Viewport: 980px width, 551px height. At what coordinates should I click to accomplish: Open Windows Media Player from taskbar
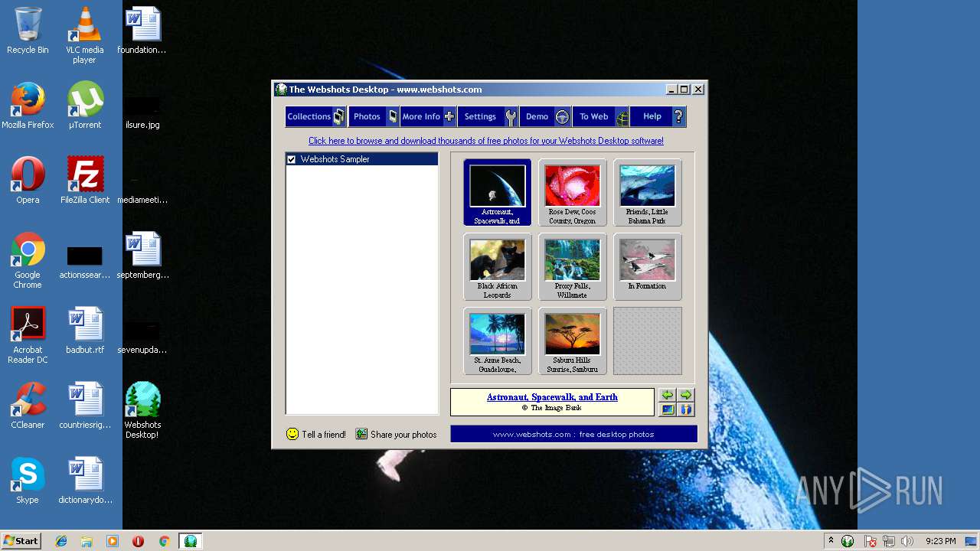113,541
